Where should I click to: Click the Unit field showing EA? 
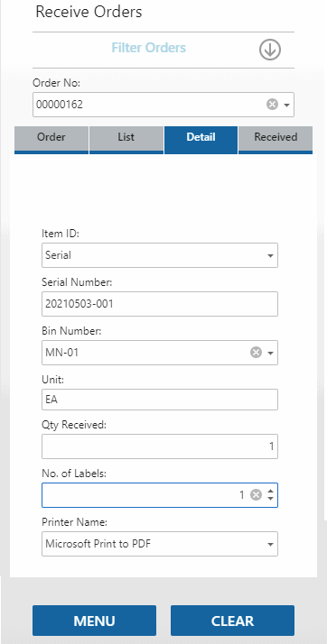pos(160,400)
